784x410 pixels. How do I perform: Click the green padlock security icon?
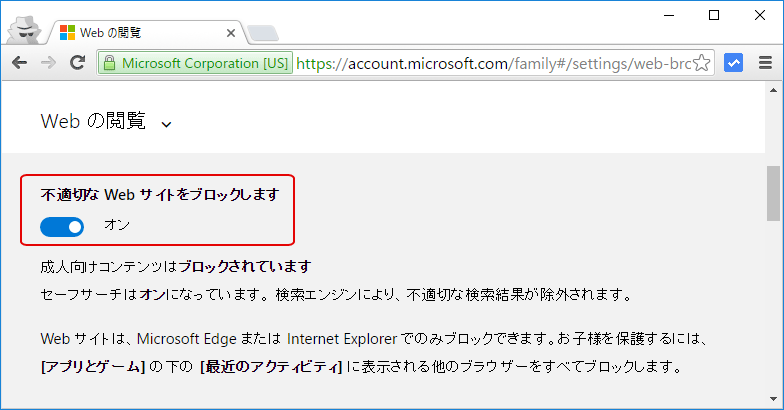tap(109, 63)
